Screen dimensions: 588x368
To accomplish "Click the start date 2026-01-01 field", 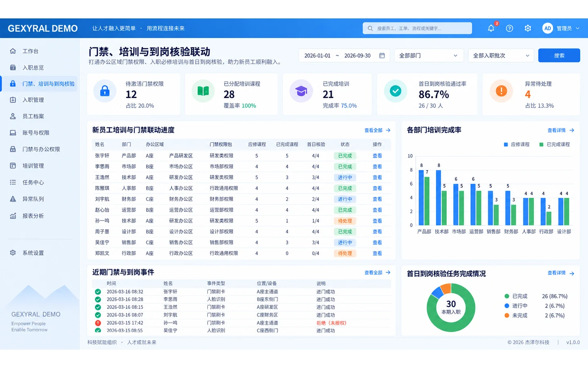I will point(317,56).
